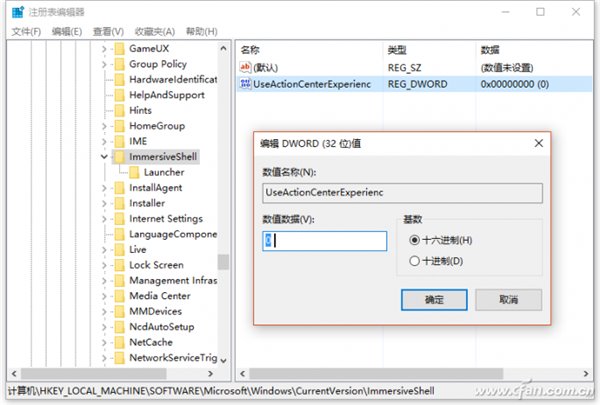Image resolution: width=600 pixels, height=405 pixels.
Task: Click the NcdAutoSetup folder icon
Action: [120, 327]
